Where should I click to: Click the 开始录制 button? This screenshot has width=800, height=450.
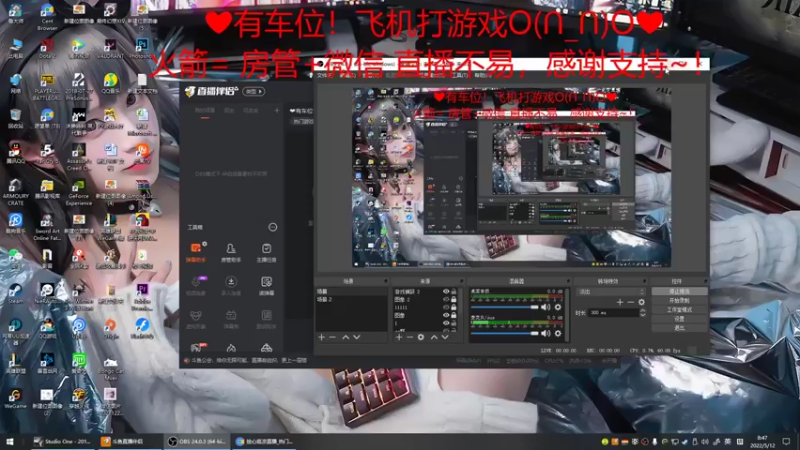point(680,301)
